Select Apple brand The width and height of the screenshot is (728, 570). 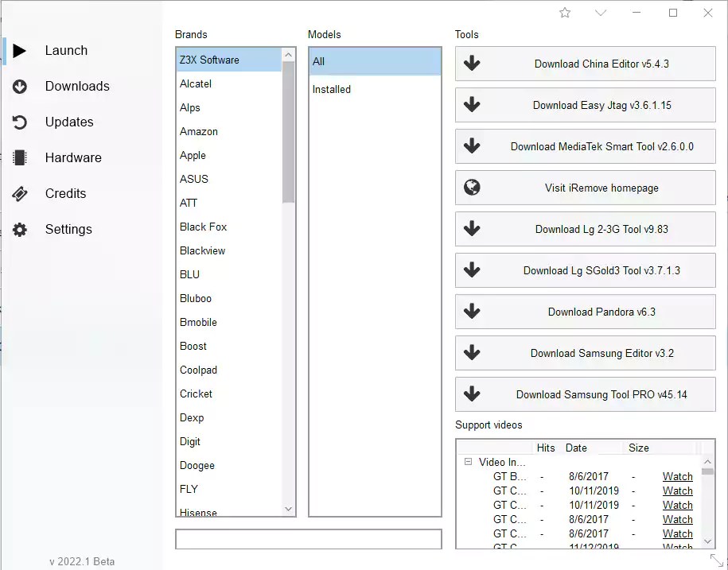[x=229, y=155]
